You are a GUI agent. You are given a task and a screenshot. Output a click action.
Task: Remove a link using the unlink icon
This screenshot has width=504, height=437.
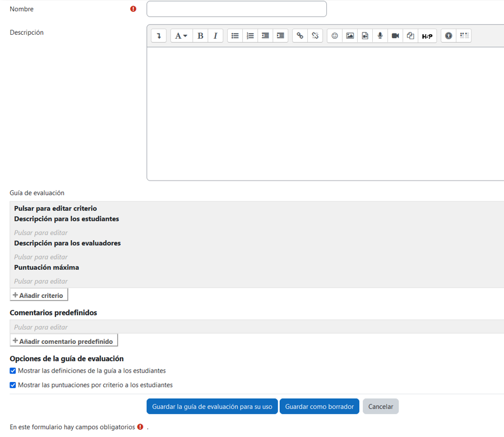[315, 35]
